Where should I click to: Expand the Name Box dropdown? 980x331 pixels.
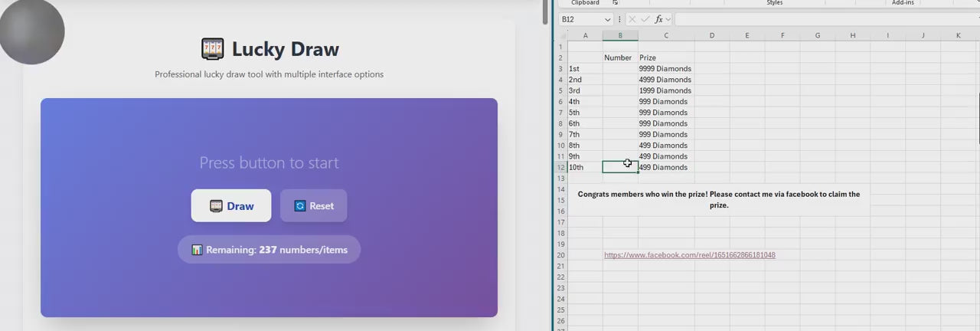[608, 19]
